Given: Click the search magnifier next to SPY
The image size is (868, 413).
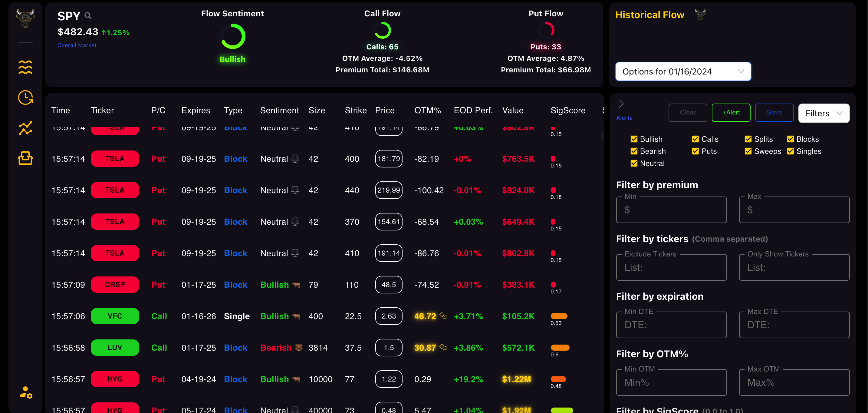Looking at the screenshot, I should tap(88, 15).
